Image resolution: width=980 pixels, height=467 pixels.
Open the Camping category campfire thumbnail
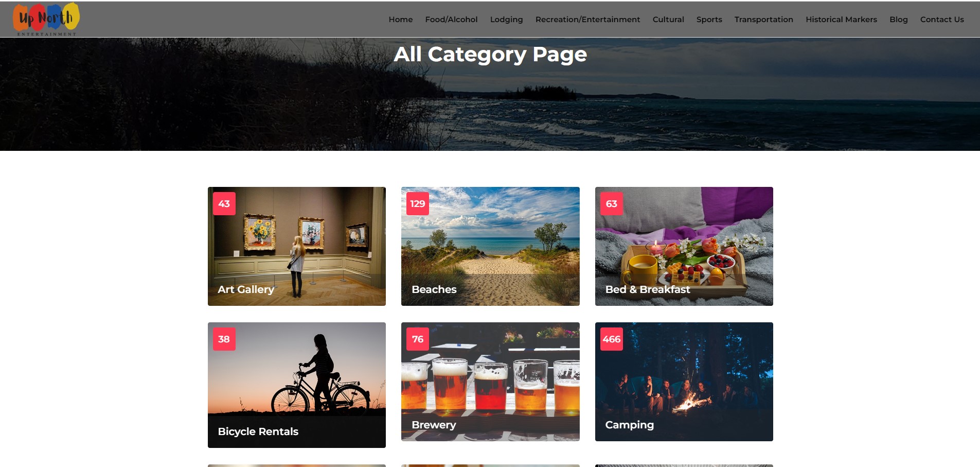(684, 382)
